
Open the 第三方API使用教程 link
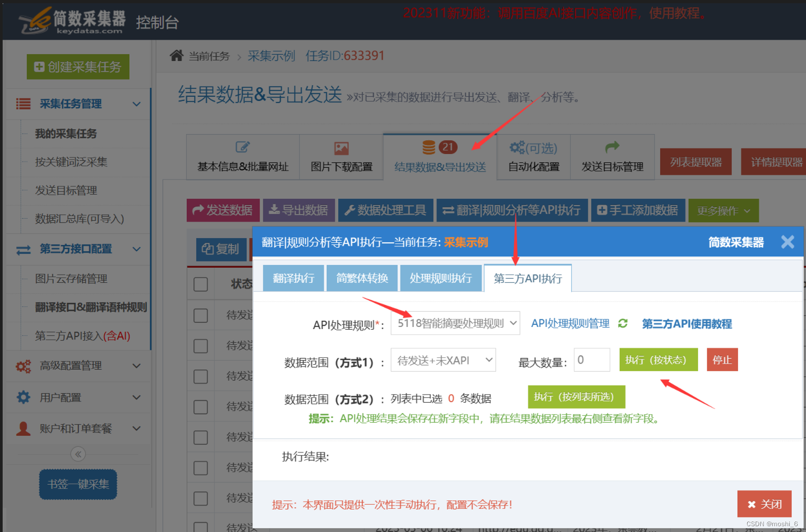tap(687, 324)
